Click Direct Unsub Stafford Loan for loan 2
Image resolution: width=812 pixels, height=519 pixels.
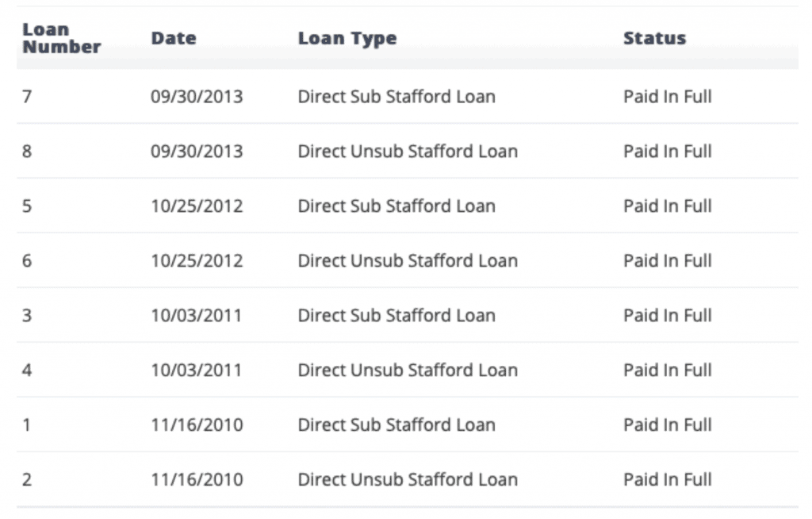408,480
